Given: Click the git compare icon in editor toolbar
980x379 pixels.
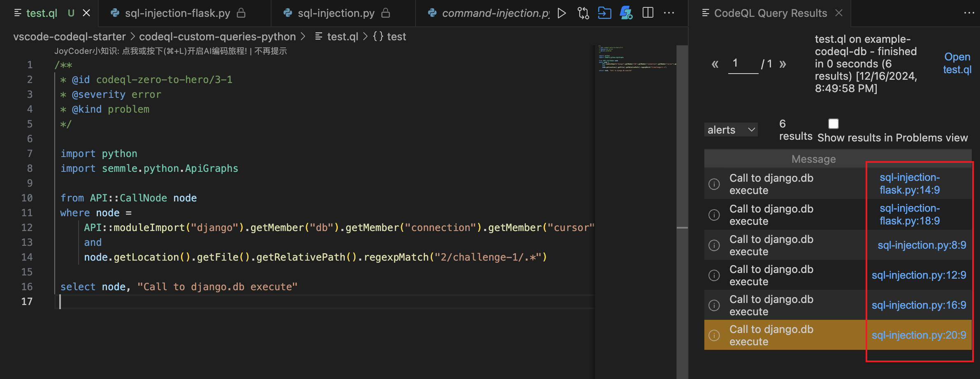Looking at the screenshot, I should coord(583,13).
